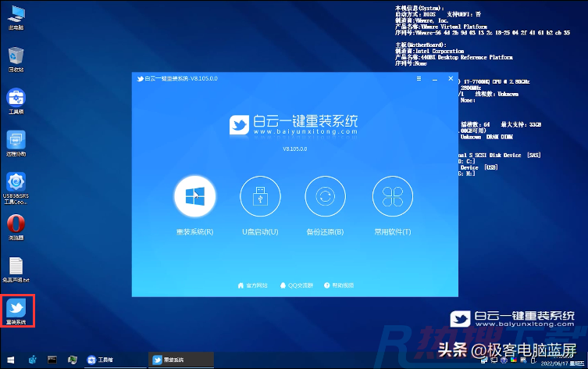Open the QQ交流群 link

[x=296, y=285]
